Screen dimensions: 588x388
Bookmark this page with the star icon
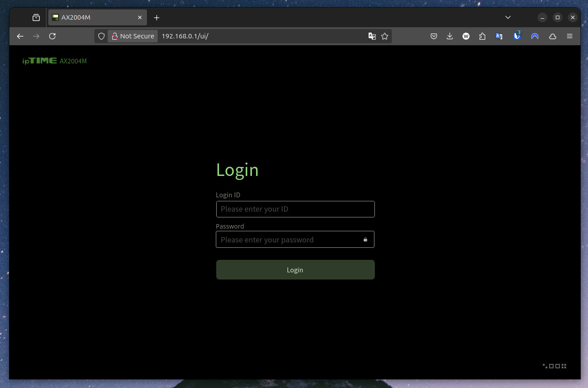tap(385, 36)
